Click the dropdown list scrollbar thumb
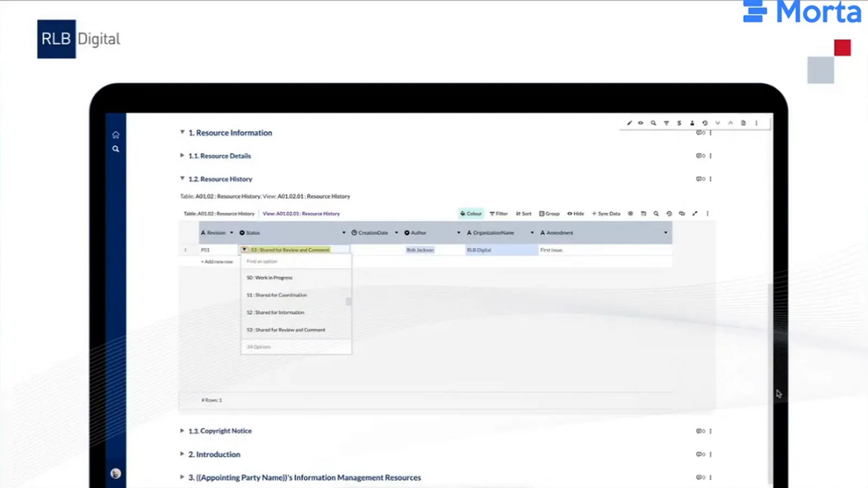Image resolution: width=868 pixels, height=488 pixels. (348, 301)
